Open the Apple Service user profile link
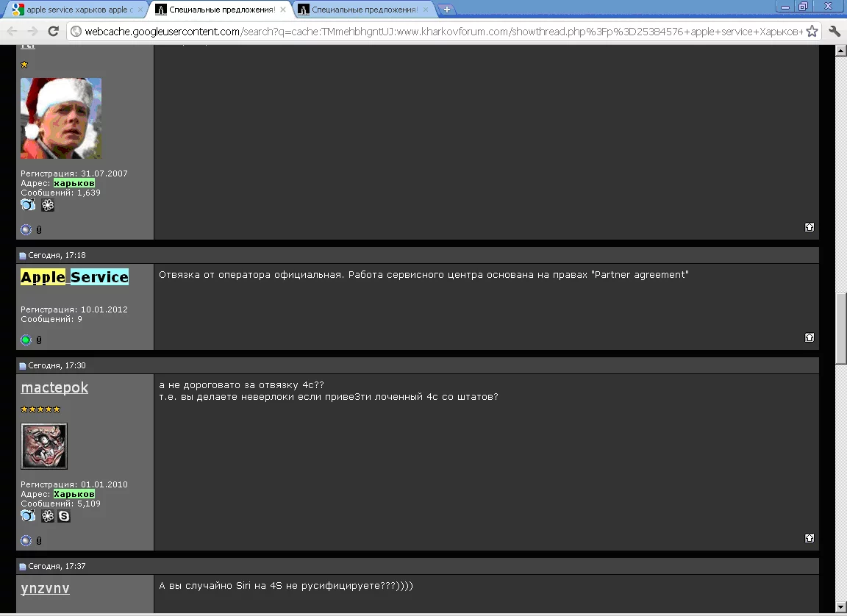The width and height of the screenshot is (847, 616). 74,276
